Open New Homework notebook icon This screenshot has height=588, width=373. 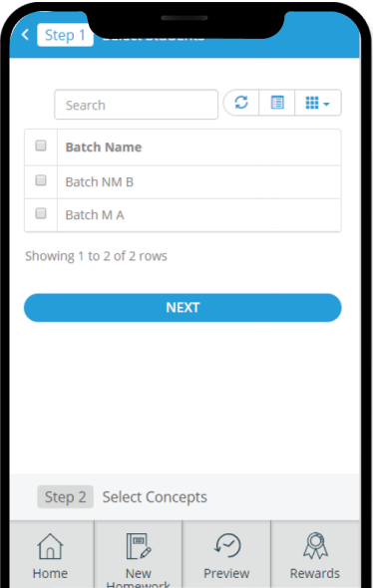point(139,545)
